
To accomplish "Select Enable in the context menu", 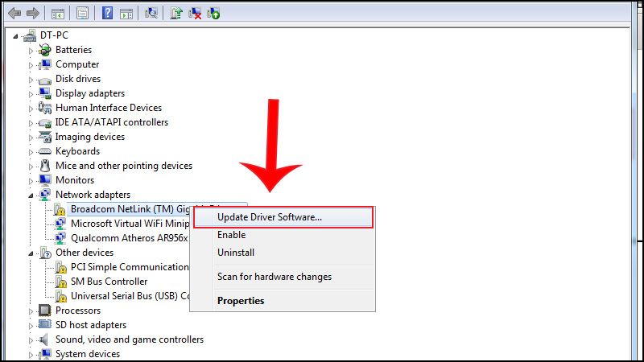I will coord(232,235).
